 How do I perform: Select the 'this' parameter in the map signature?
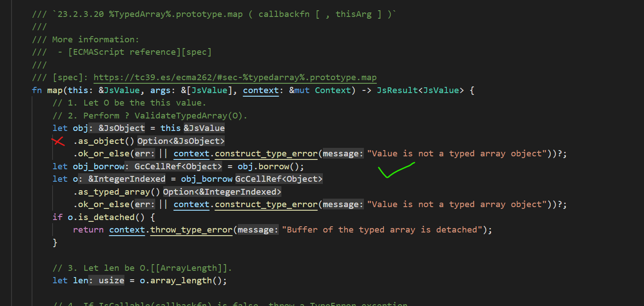[x=78, y=90]
